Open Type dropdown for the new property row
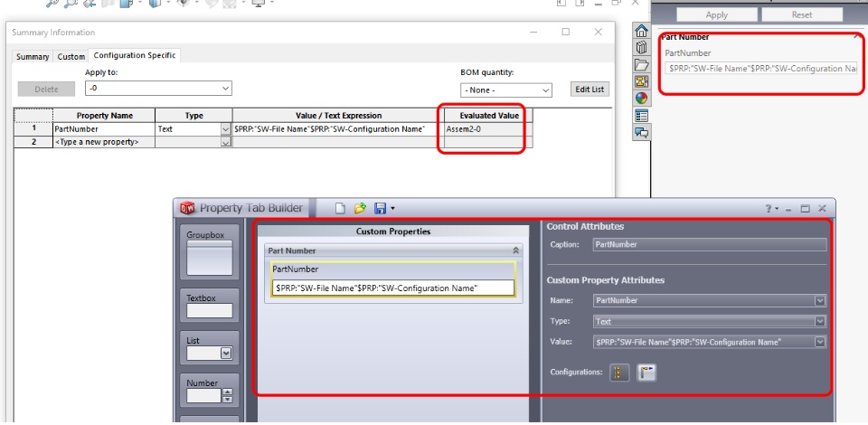Image resolution: width=868 pixels, height=425 pixels. point(225,142)
